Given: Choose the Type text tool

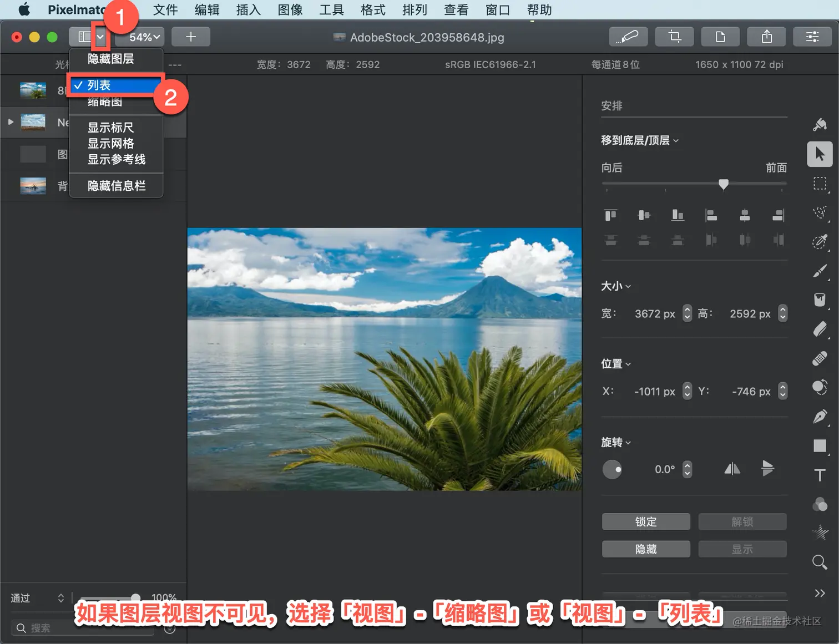Looking at the screenshot, I should [820, 475].
